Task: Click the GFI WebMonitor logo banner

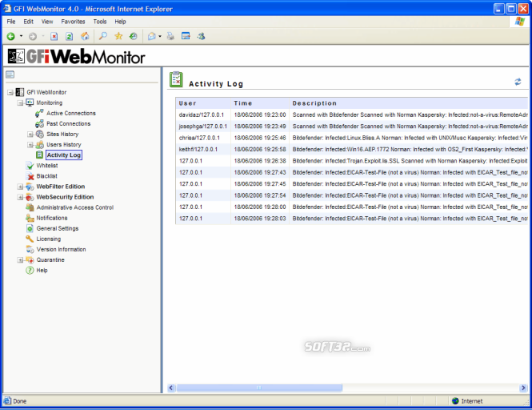Action: pos(76,56)
